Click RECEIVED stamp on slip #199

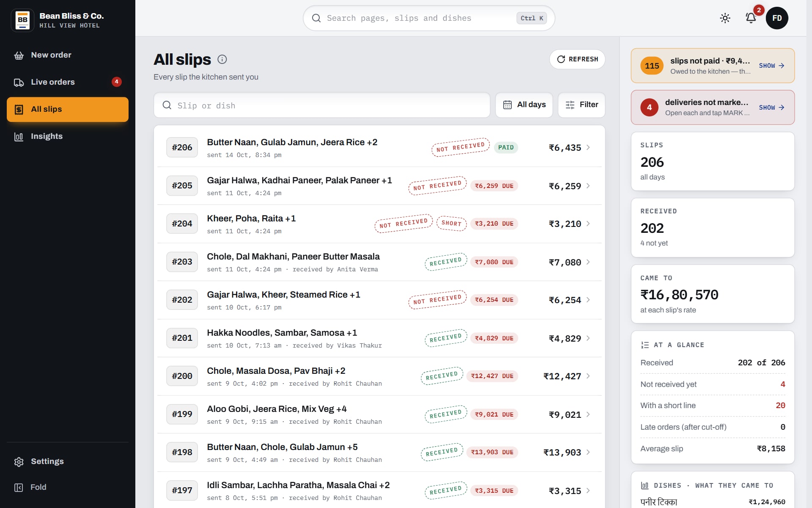[446, 414]
